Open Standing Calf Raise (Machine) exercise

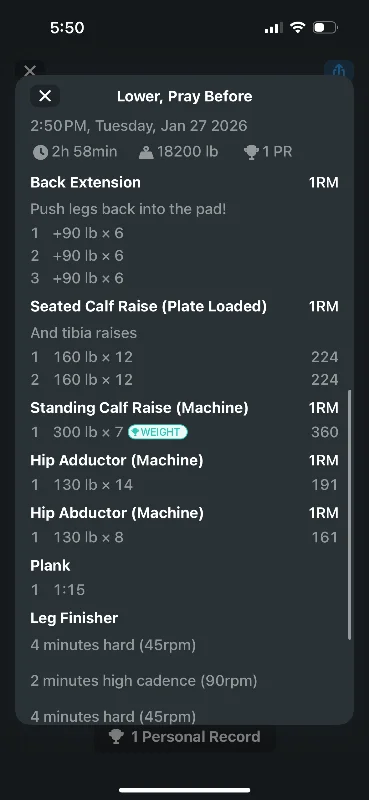[139, 408]
